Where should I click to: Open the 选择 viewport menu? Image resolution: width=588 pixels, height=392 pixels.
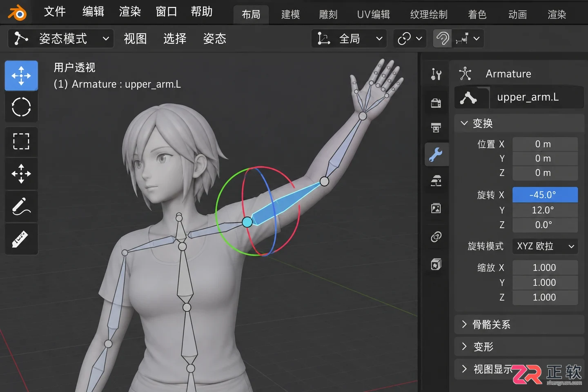175,38
